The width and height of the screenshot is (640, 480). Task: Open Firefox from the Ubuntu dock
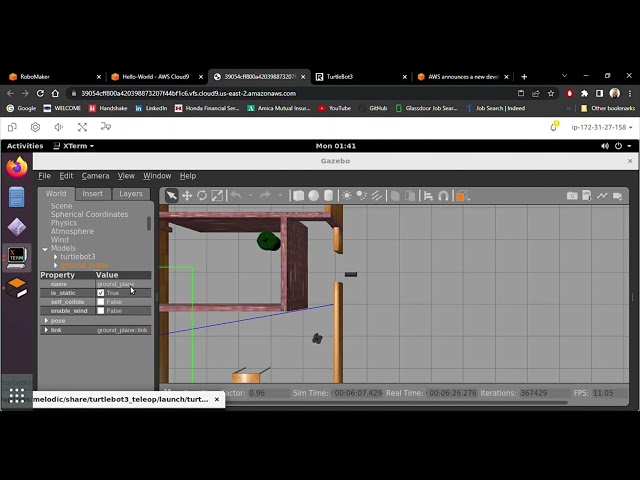tap(17, 167)
